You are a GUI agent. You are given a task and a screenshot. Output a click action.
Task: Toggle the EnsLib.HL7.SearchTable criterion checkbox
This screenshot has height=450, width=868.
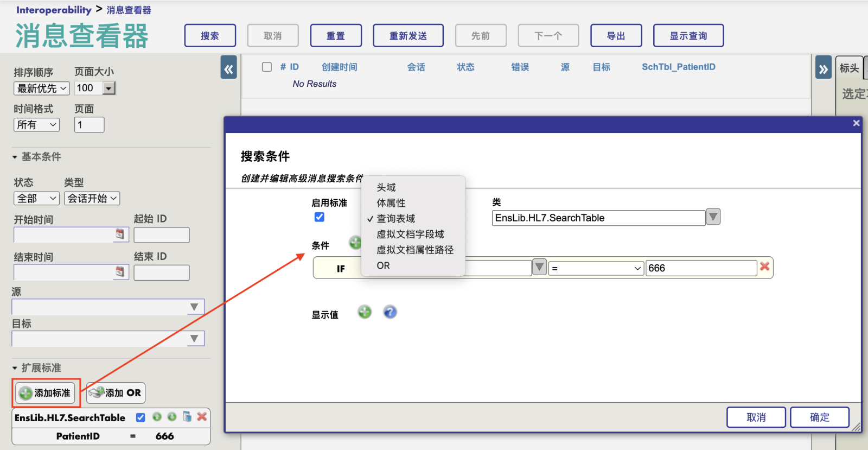pyautogui.click(x=141, y=417)
